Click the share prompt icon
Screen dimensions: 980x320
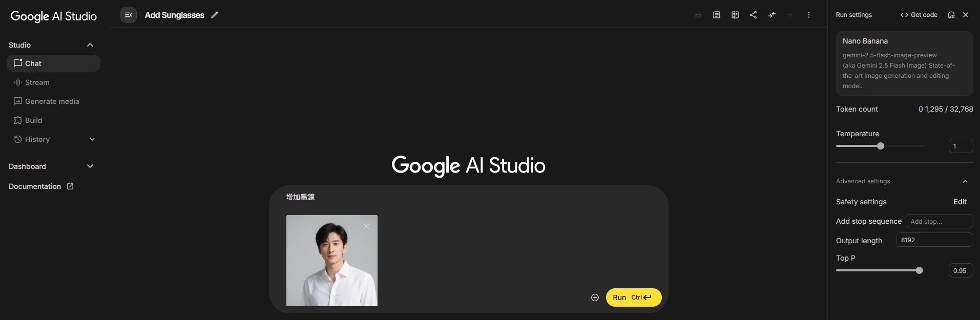tap(753, 15)
